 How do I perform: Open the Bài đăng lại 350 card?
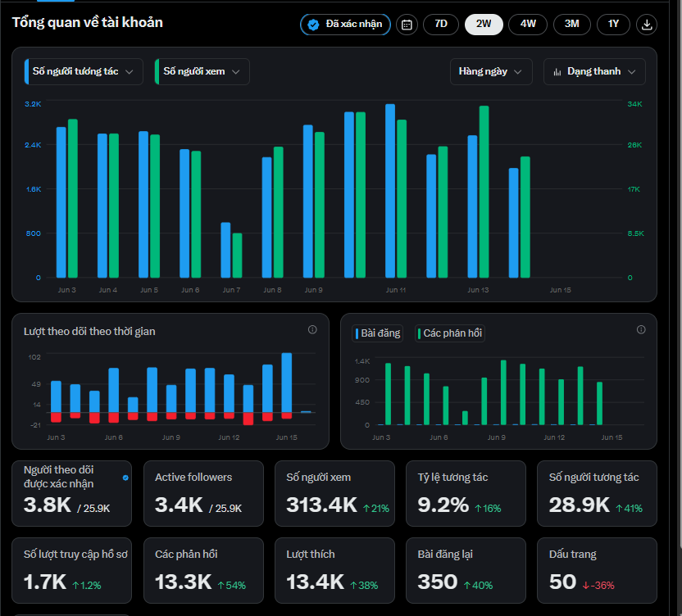466,570
